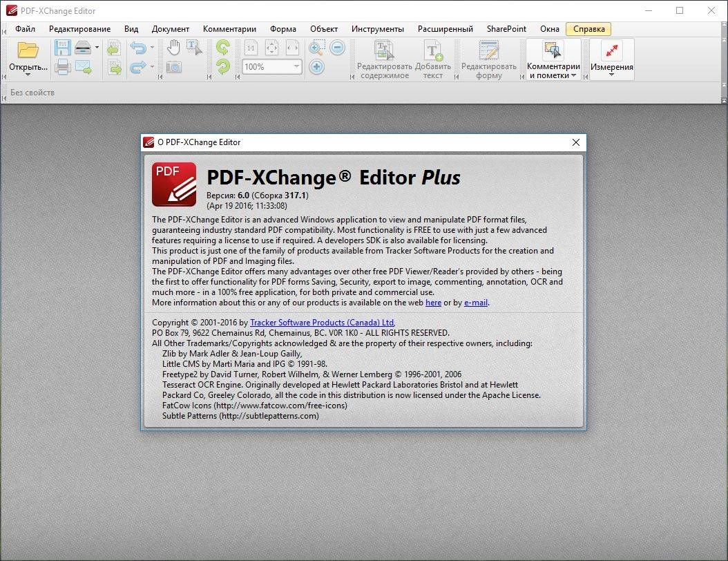Open the Документ menu
Viewport: 728px width, 561px height.
coord(171,29)
